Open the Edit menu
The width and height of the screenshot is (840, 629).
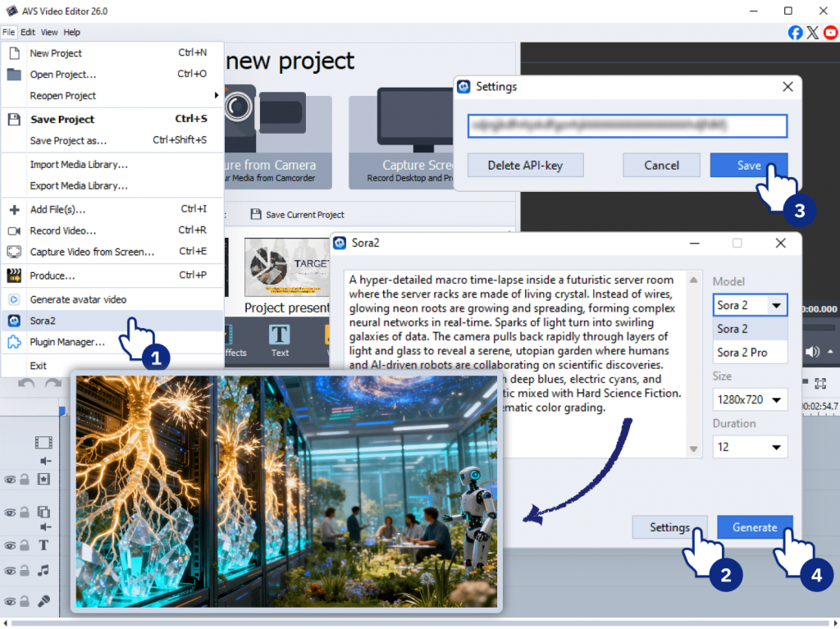tap(28, 32)
